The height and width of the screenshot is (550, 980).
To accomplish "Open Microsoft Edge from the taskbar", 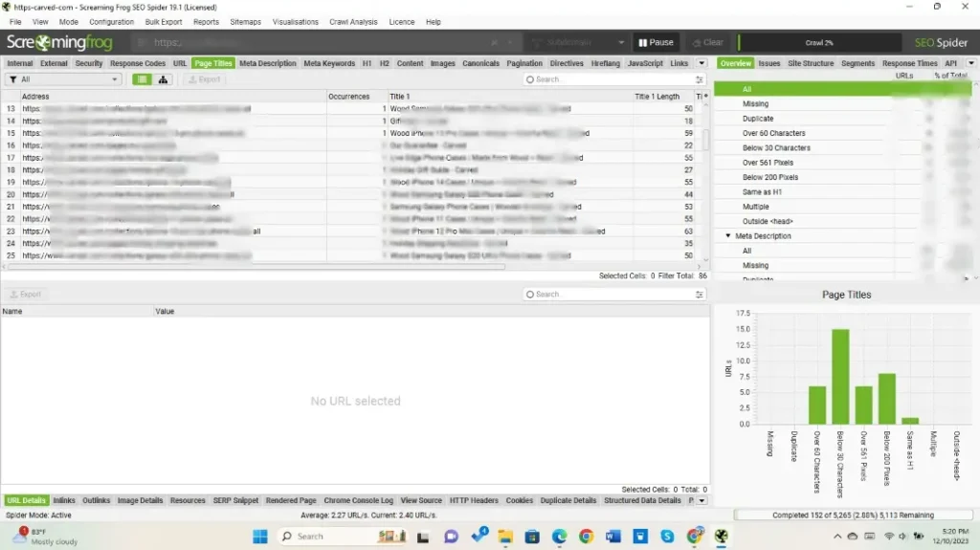I will pos(559,537).
